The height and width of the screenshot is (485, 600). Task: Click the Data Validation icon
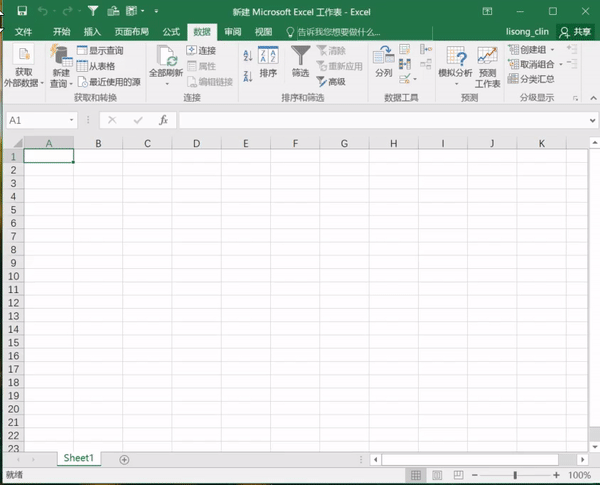coord(404,79)
